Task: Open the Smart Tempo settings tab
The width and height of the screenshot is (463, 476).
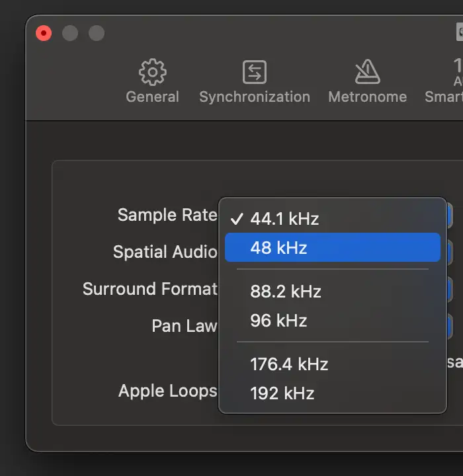Action: (x=450, y=81)
